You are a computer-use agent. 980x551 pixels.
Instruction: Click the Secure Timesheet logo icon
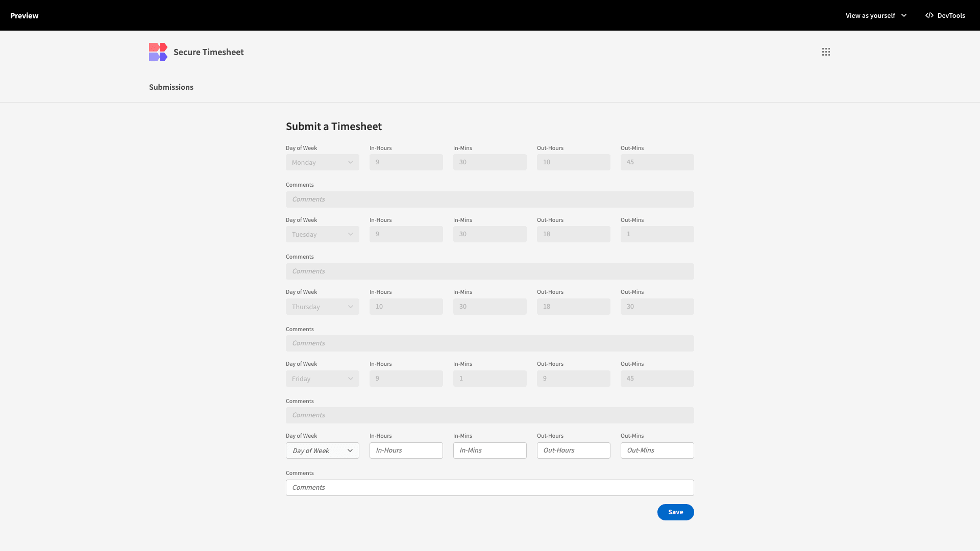pyautogui.click(x=158, y=52)
